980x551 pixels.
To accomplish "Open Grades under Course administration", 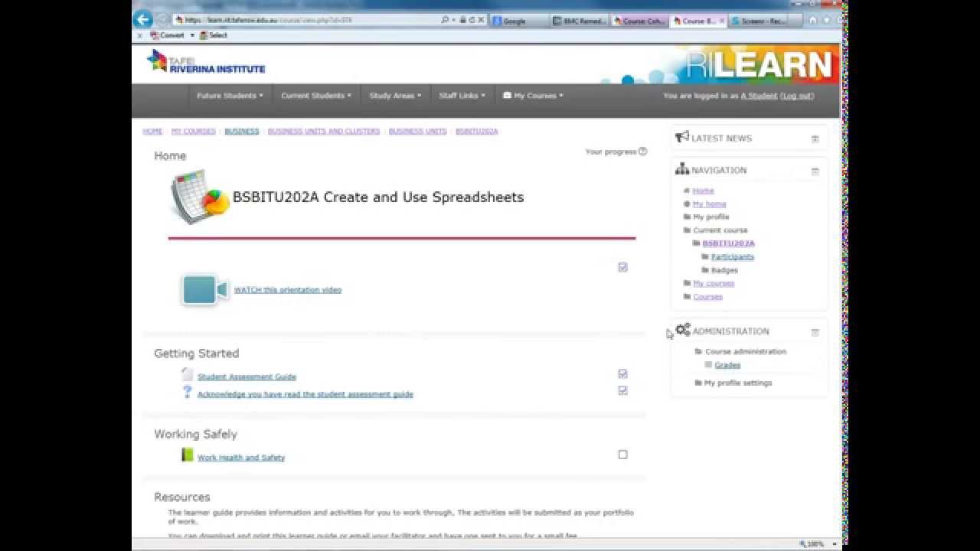I will coord(727,365).
